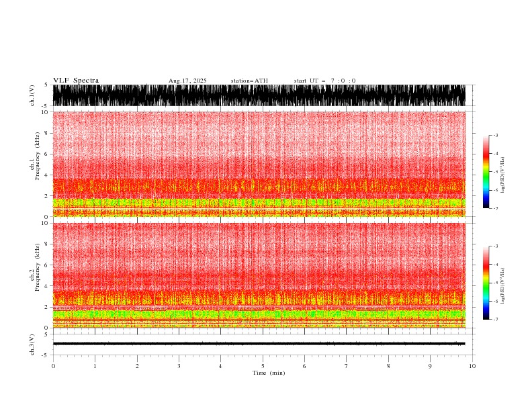Image resolution: width=532 pixels, height=411 pixels.
Task: Click the "4" minute tick label
Action: tap(220, 366)
